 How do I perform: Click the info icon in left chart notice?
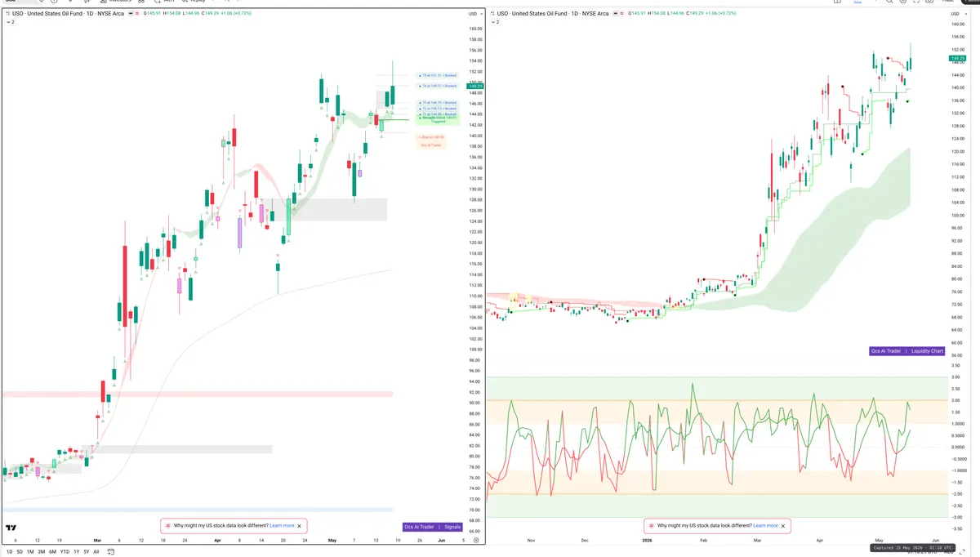pyautogui.click(x=168, y=526)
